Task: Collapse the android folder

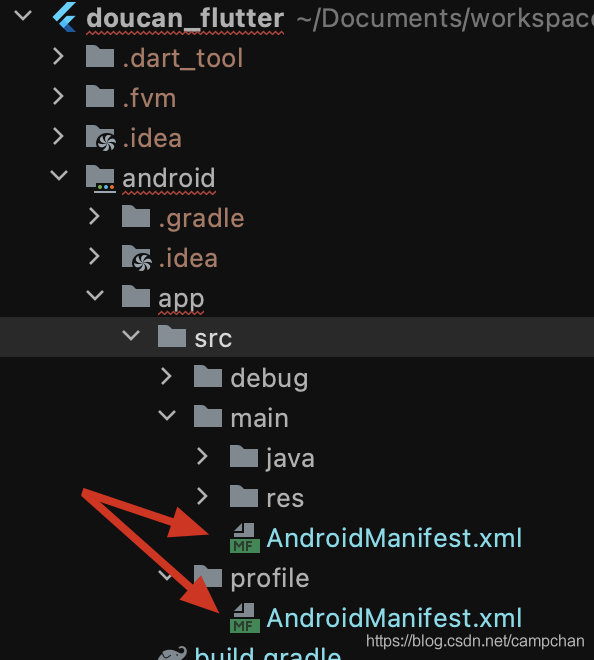Action: pyautogui.click(x=59, y=175)
